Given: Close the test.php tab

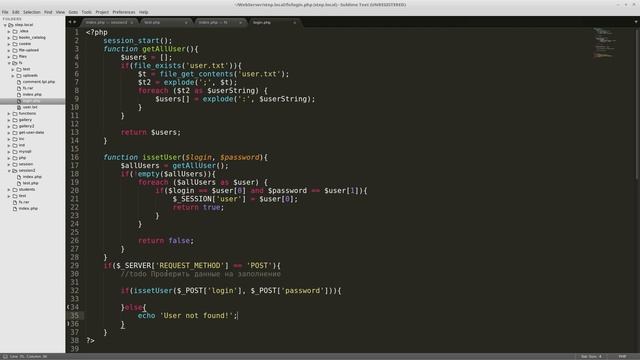Looking at the screenshot, I should tap(186, 22).
